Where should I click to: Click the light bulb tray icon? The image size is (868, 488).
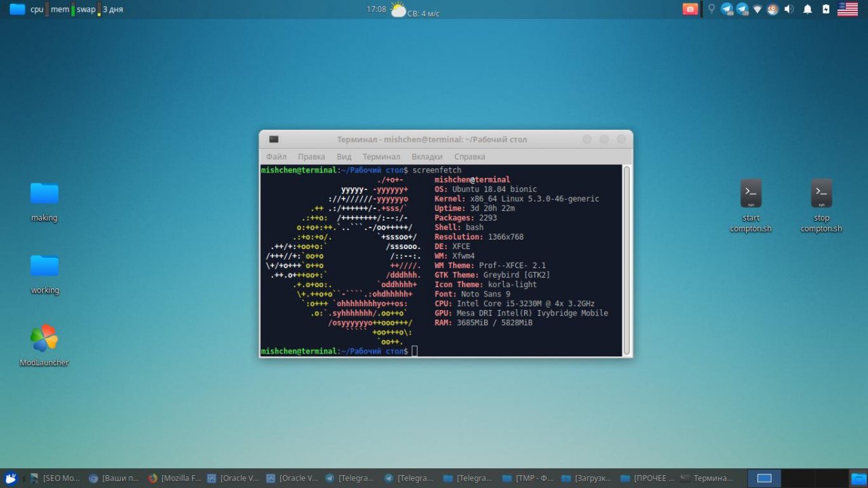coord(711,10)
